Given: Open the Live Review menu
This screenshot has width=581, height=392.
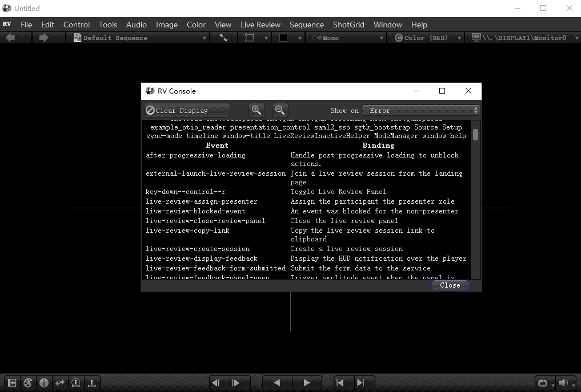Looking at the screenshot, I should coord(261,25).
